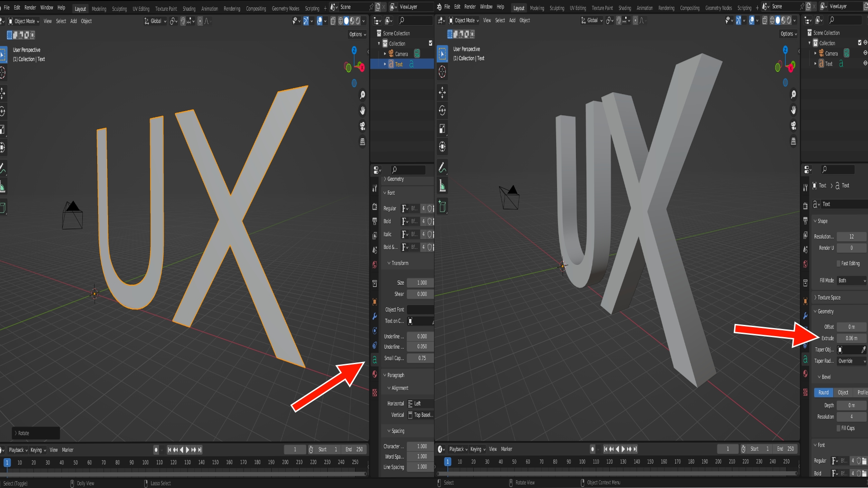
Task: Enable the Fast Editing checkbox
Action: (839, 263)
